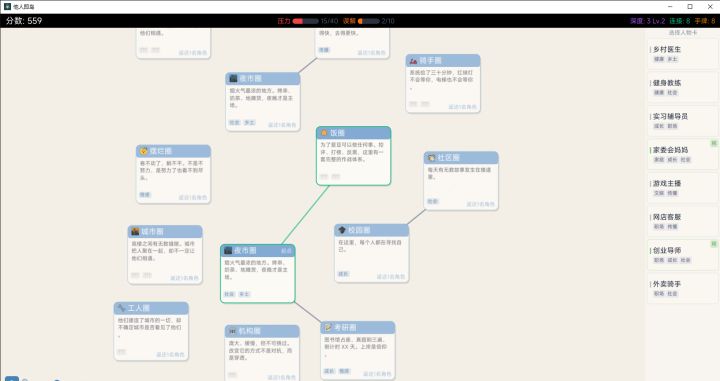
Task: Pick the 实习辅导员 character card
Action: click(682, 121)
